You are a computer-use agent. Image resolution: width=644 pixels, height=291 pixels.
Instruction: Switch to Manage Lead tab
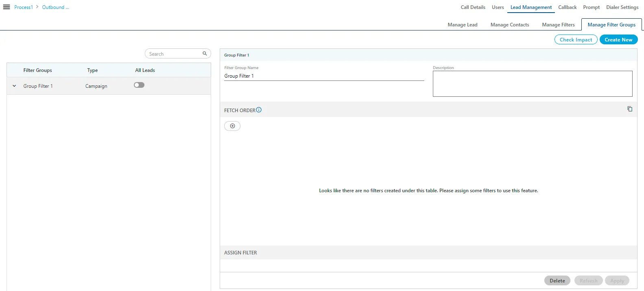point(463,25)
